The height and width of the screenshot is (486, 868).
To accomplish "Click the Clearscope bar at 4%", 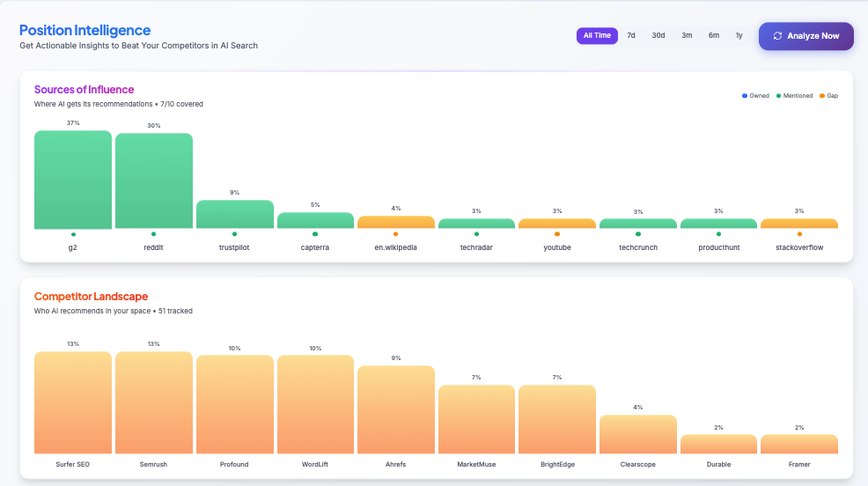I will coord(638,435).
